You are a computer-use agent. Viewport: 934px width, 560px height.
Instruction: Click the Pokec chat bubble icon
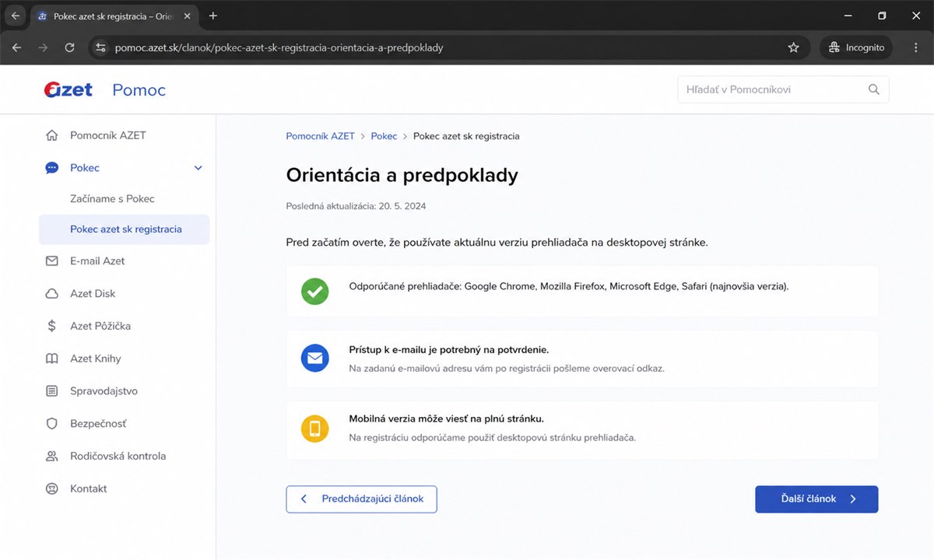pos(52,168)
